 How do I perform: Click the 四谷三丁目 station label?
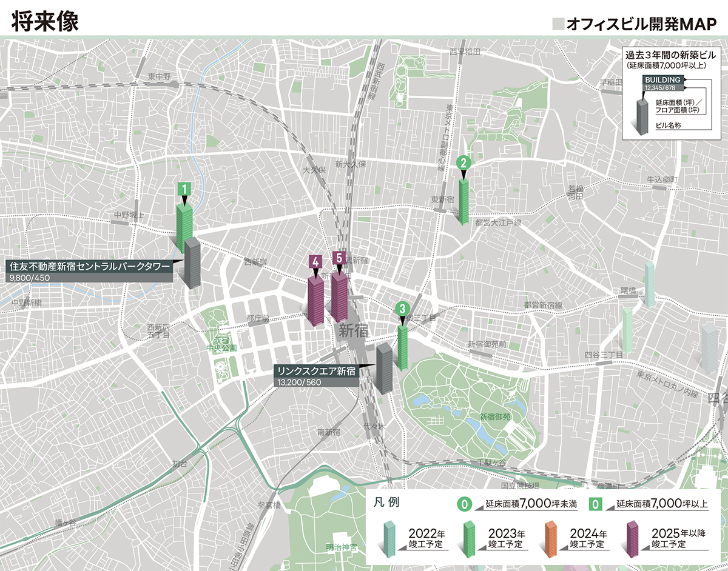coord(604,354)
